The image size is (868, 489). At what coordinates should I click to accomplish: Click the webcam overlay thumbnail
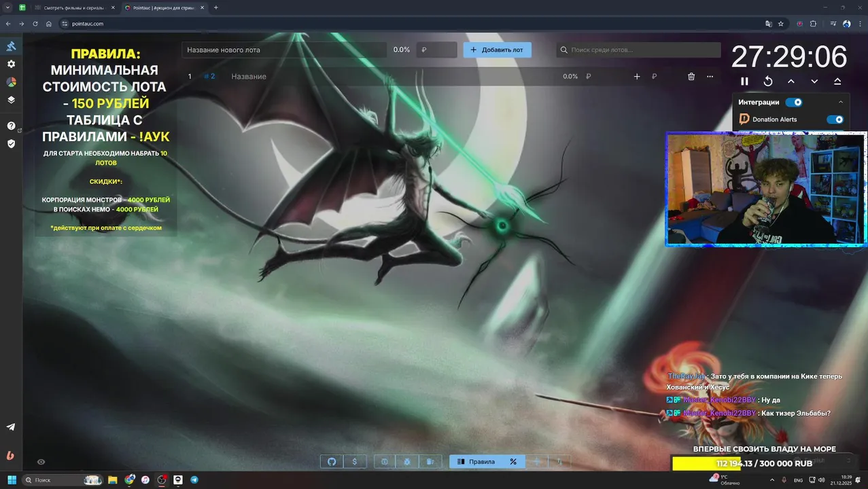pyautogui.click(x=766, y=189)
